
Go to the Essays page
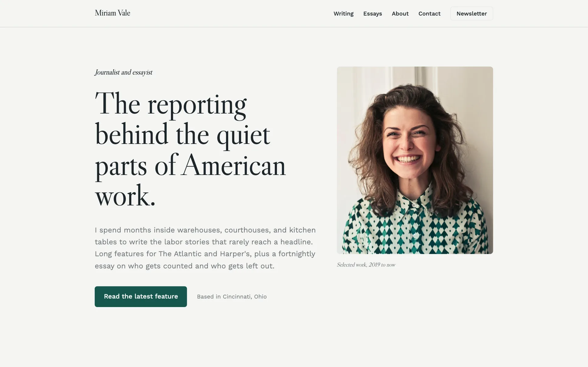click(x=372, y=14)
